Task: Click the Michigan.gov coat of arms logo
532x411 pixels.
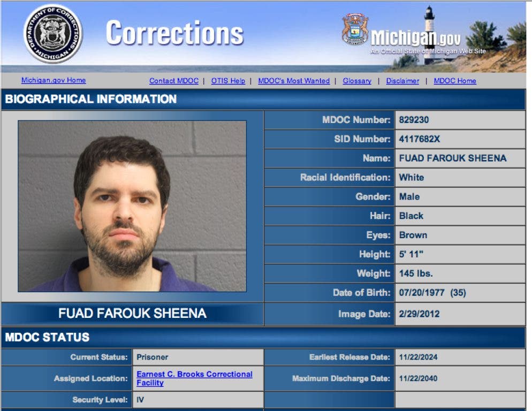Action: click(355, 29)
